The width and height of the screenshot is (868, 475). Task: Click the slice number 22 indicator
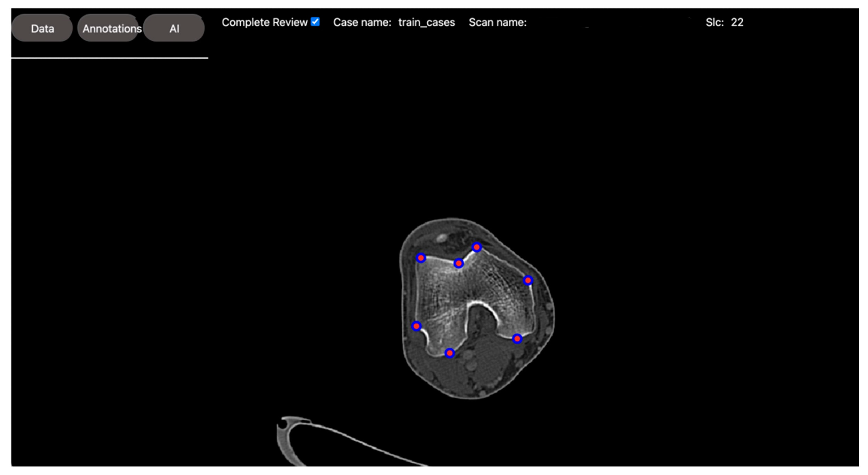click(x=737, y=22)
